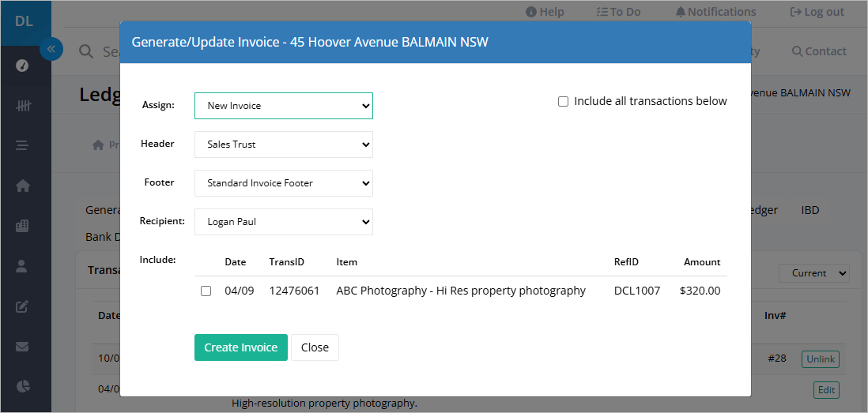The height and width of the screenshot is (413, 868).
Task: Open the Recipient dropdown showing Logan Paul
Action: 284,222
